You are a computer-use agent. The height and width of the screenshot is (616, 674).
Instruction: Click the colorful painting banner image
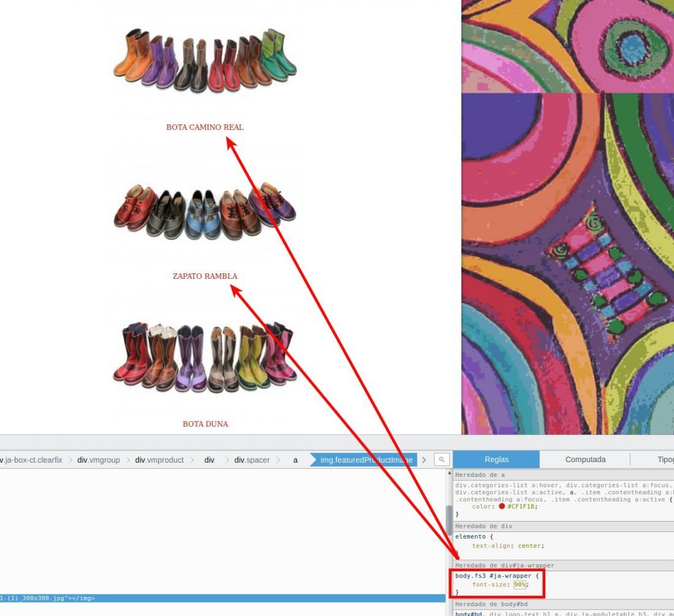pos(567,217)
